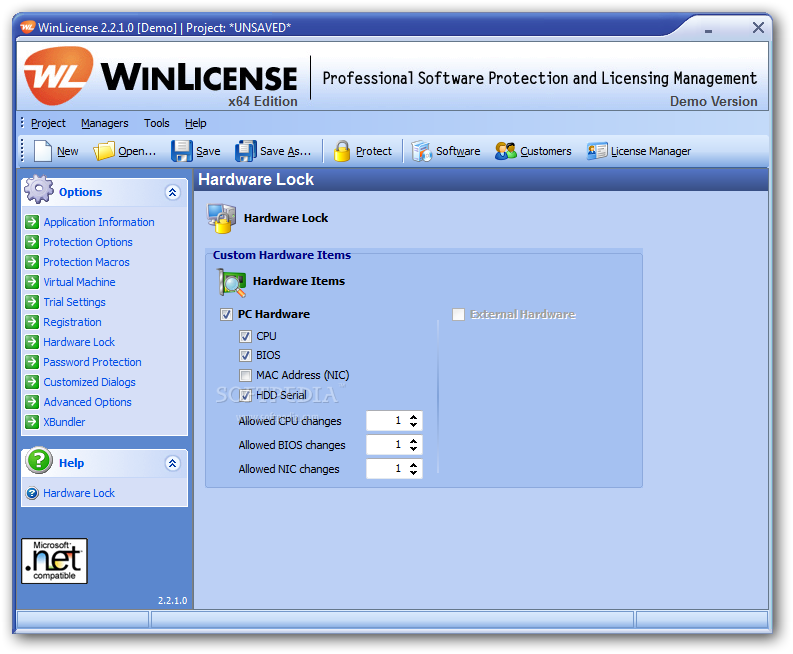Uncheck the CPU checkbox
This screenshot has width=793, height=654.
click(x=245, y=336)
